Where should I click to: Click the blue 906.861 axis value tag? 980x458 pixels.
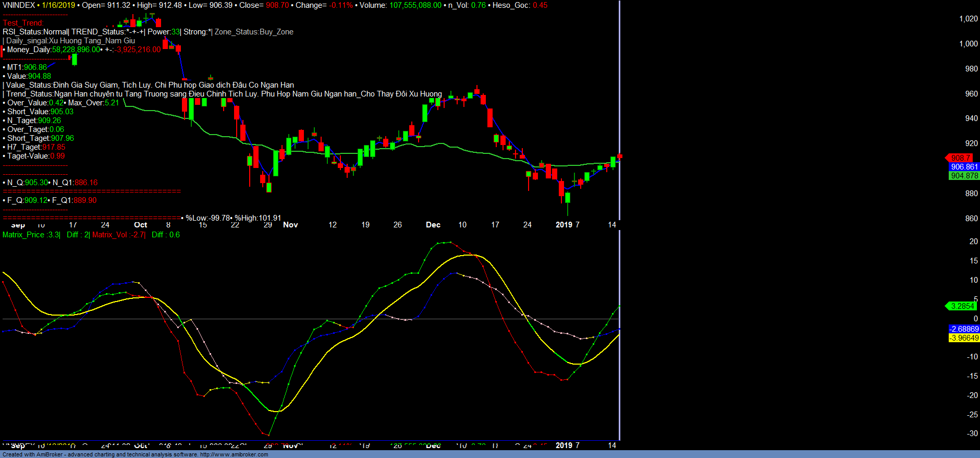964,167
